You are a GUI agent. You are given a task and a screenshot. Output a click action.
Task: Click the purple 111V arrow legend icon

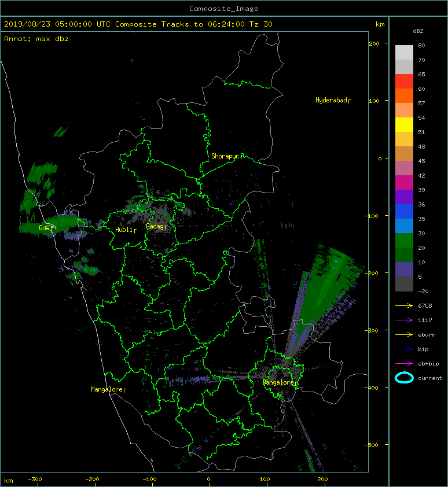coord(404,320)
